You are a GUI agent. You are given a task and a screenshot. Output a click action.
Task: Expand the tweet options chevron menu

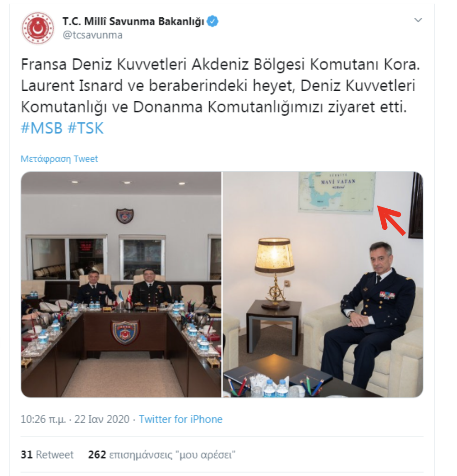click(418, 20)
